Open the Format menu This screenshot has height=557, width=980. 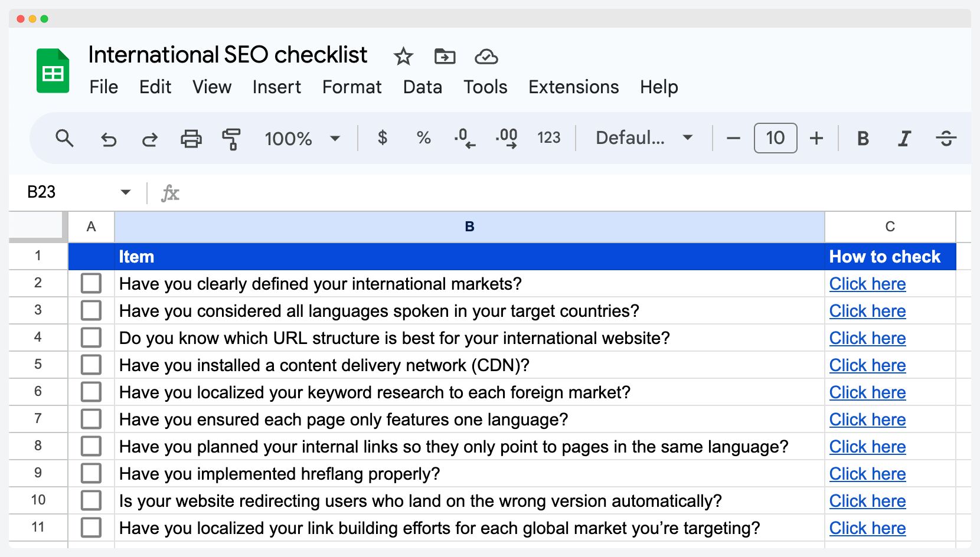[x=351, y=87]
